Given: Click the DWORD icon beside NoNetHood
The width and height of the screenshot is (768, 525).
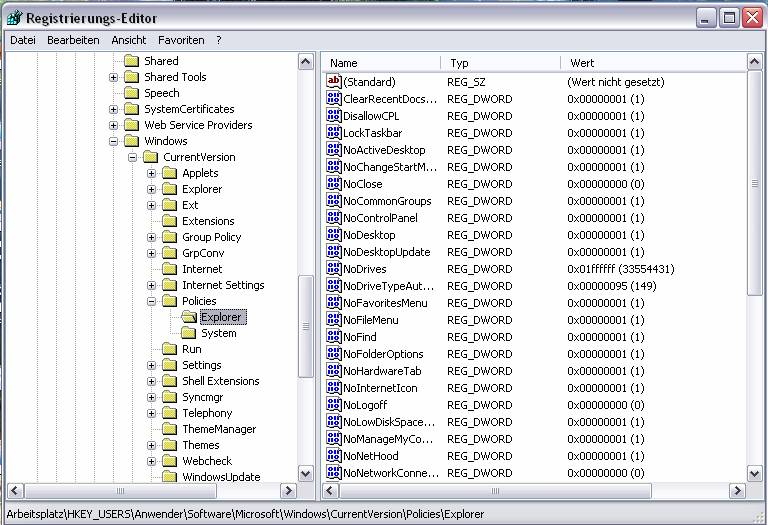Looking at the screenshot, I should point(334,455).
